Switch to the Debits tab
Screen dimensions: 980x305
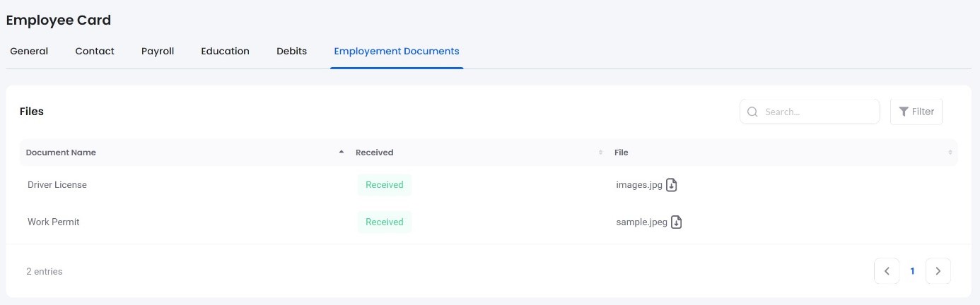pos(291,51)
